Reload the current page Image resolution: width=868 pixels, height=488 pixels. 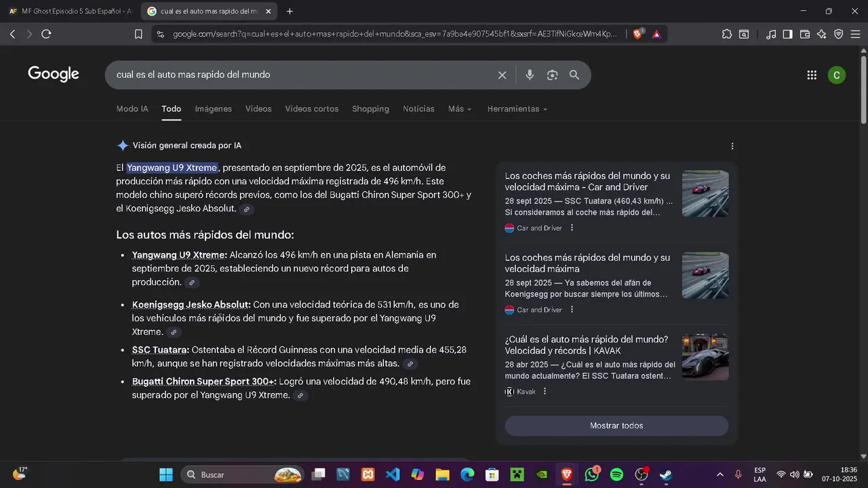click(x=46, y=34)
